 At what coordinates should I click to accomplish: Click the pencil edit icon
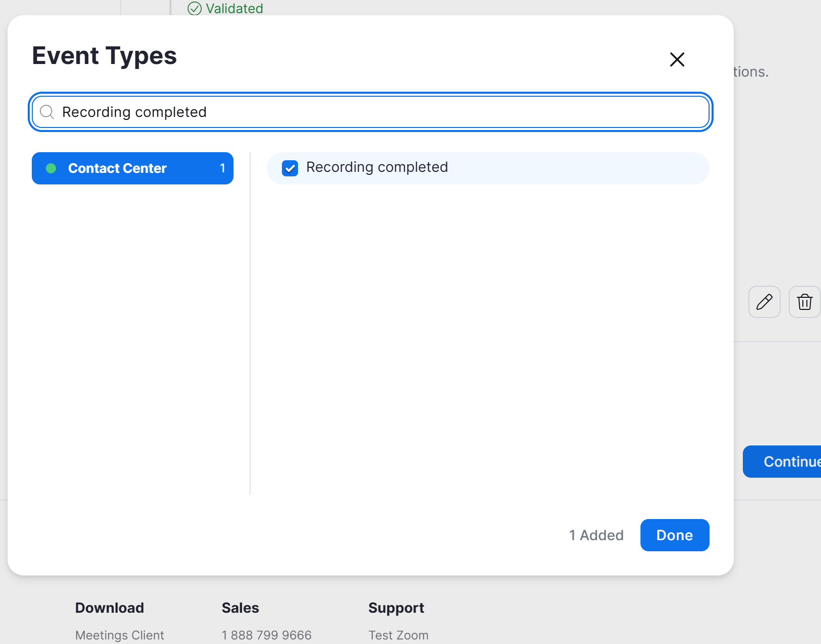(764, 302)
